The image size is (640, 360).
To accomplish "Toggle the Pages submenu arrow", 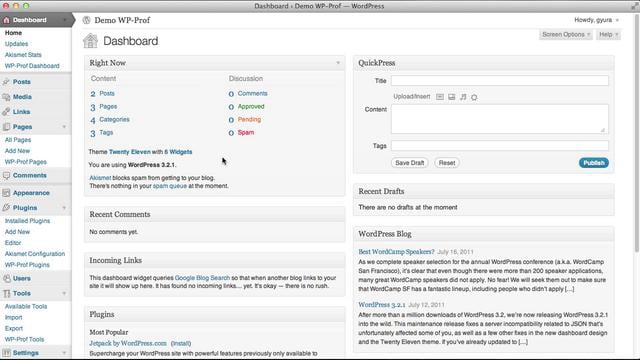I will 64,127.
